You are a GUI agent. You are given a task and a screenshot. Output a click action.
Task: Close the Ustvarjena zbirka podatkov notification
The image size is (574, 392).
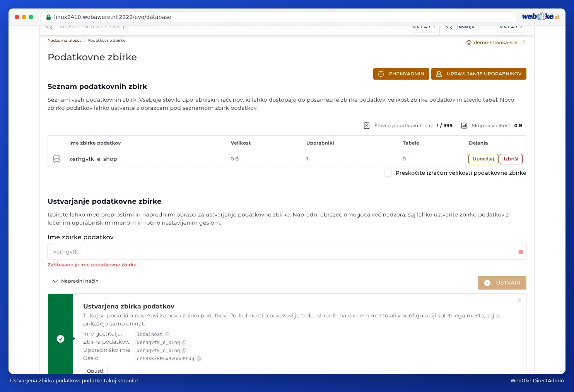point(519,301)
